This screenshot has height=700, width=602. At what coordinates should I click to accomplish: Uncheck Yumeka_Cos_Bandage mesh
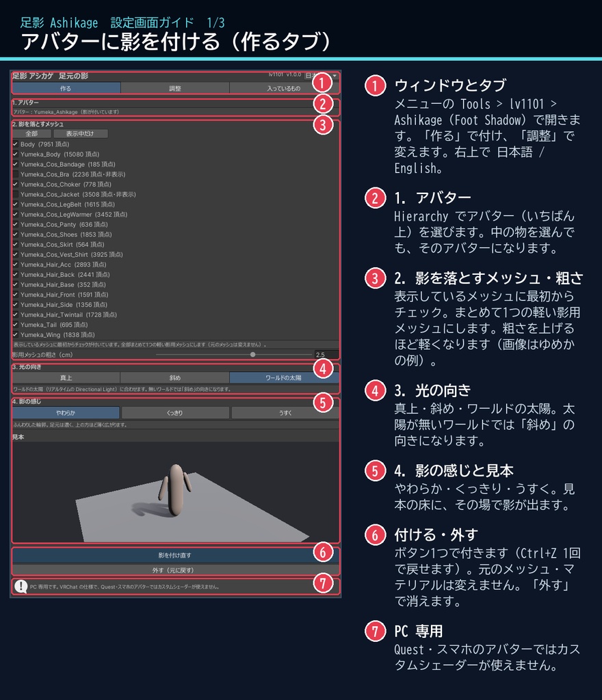coord(15,164)
